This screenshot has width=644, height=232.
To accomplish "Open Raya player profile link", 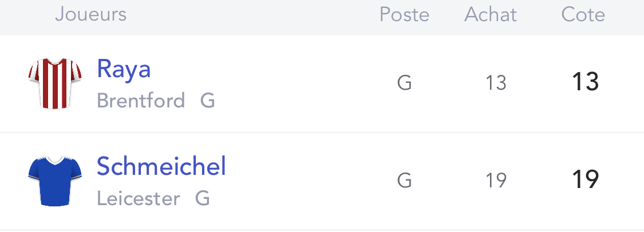I will [124, 69].
